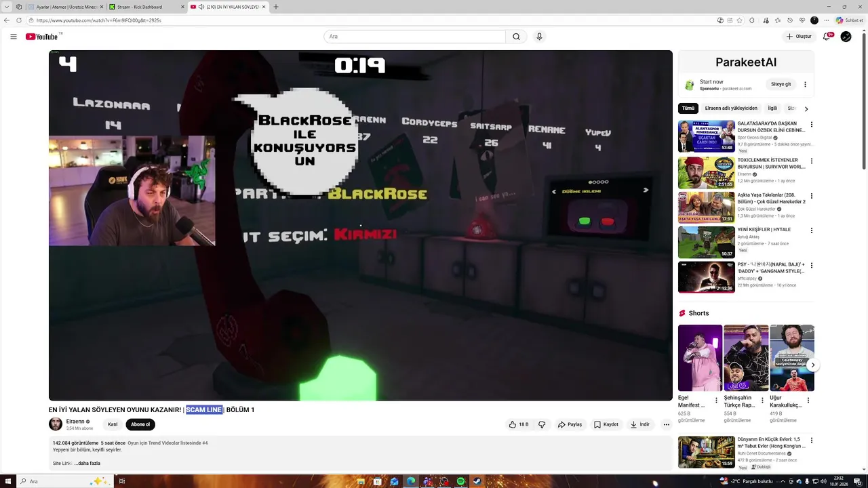Select the Tümü filter chip
Viewport: 868px width, 488px height.
[x=688, y=108]
